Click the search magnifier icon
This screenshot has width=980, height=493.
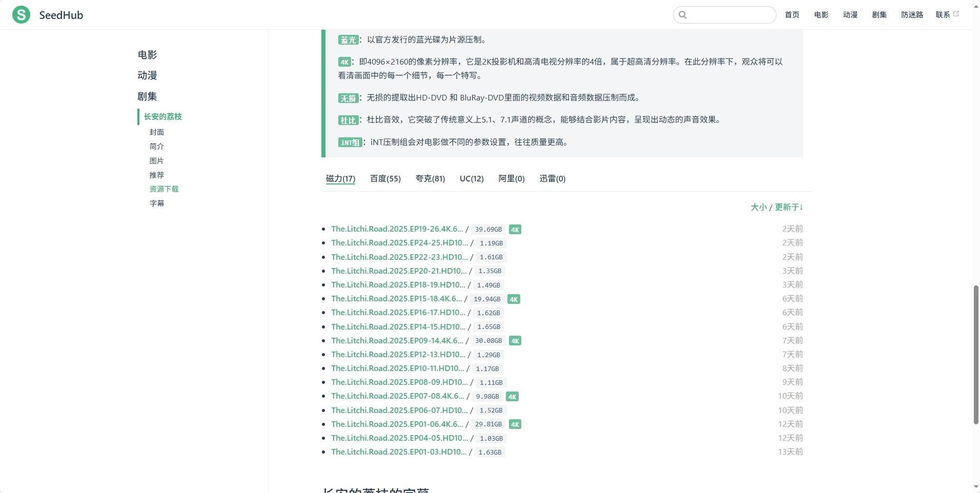click(x=684, y=15)
